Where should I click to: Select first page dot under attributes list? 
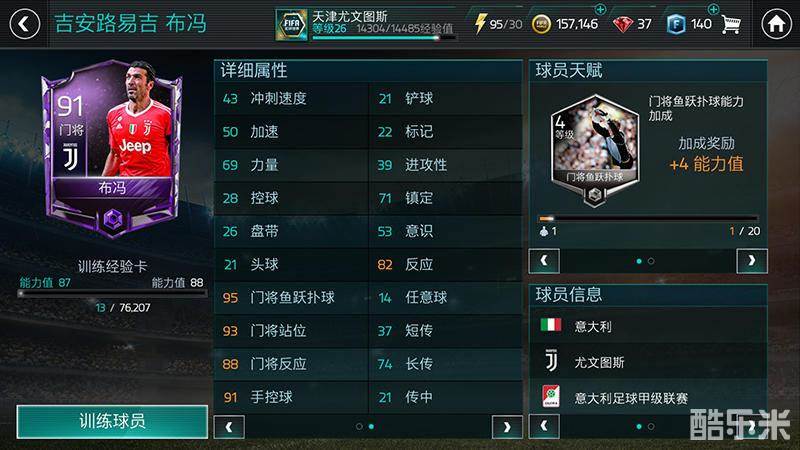click(359, 426)
